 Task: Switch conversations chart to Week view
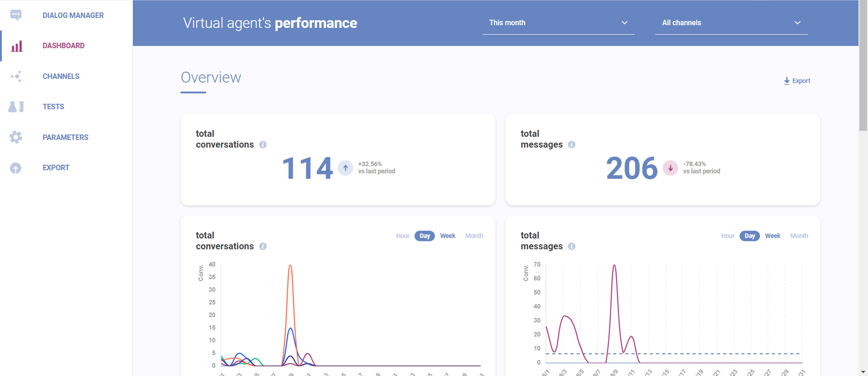447,236
